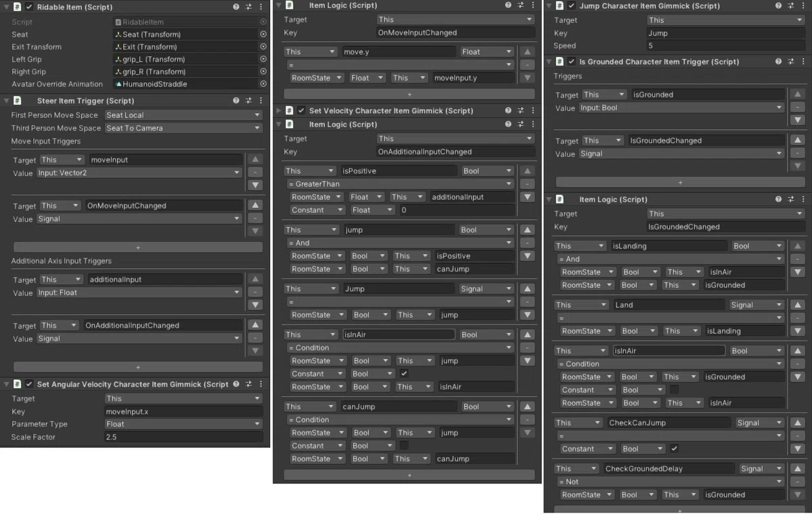Toggle Is Grounded Character Item Trigger checkbox
812x514 pixels.
tap(572, 62)
